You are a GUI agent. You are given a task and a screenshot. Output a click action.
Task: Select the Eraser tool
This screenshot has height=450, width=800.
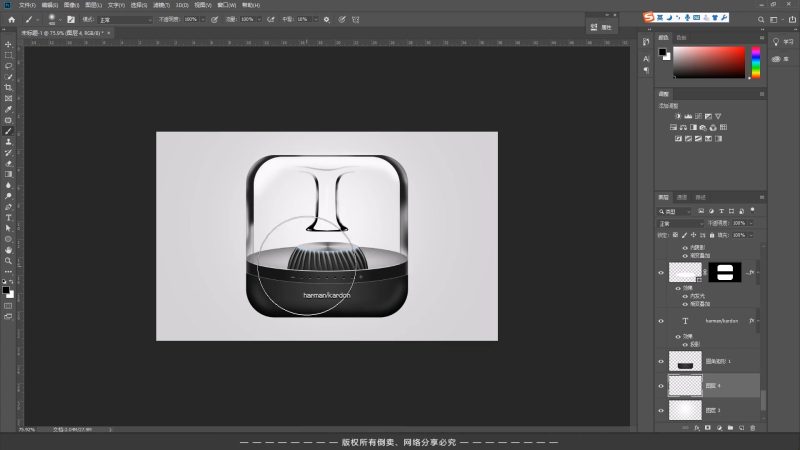pyautogui.click(x=9, y=163)
